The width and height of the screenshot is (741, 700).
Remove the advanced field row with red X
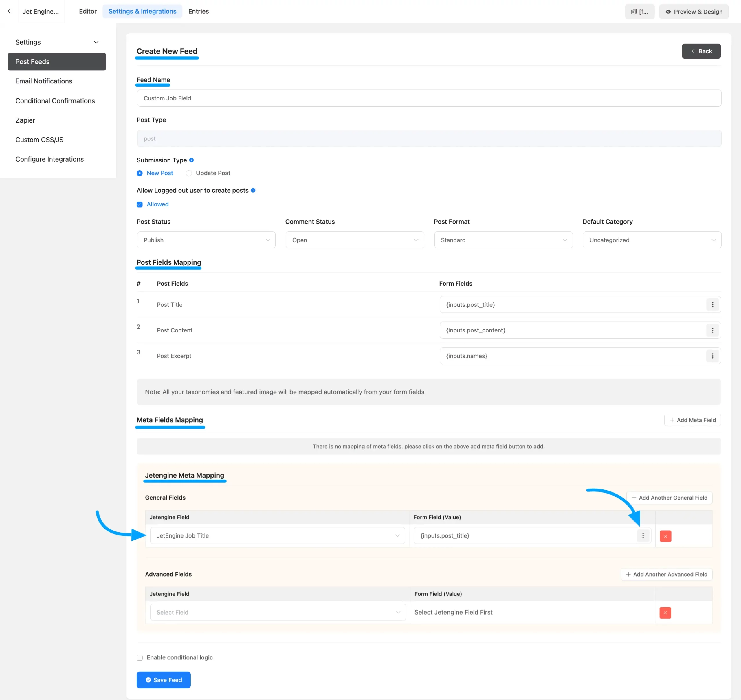click(x=665, y=613)
